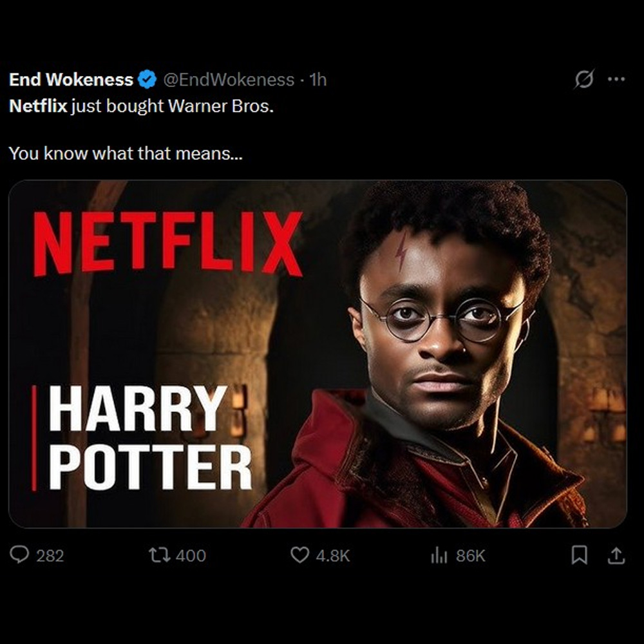
Task: Click the 400 reposts count
Action: (x=191, y=555)
